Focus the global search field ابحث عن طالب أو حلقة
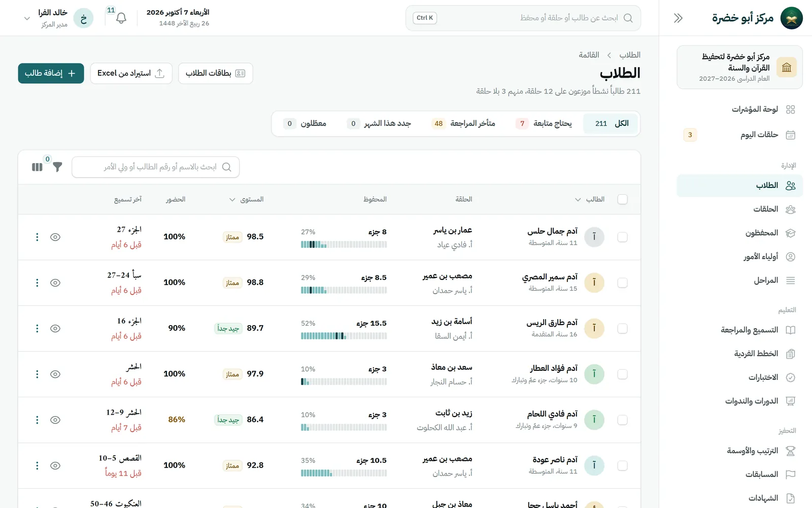This screenshot has height=508, width=812. (523, 18)
